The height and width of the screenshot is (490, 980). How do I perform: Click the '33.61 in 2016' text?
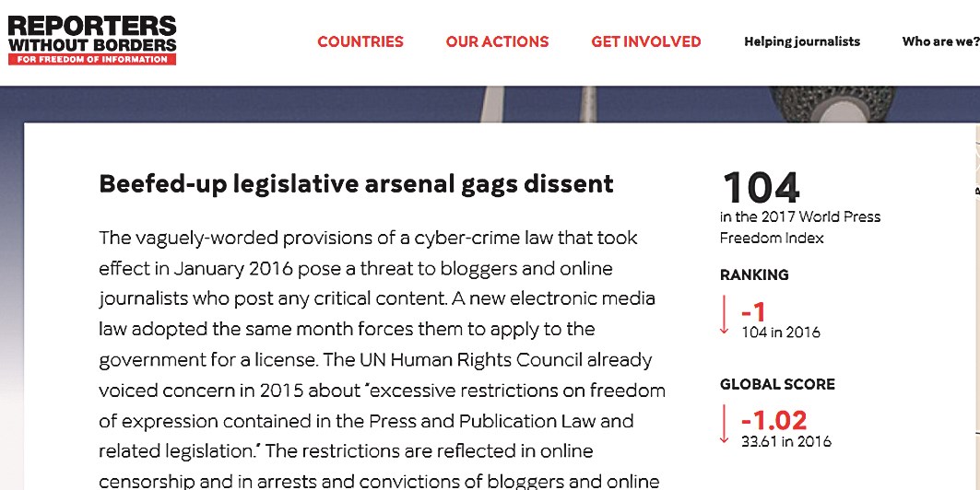(x=786, y=441)
